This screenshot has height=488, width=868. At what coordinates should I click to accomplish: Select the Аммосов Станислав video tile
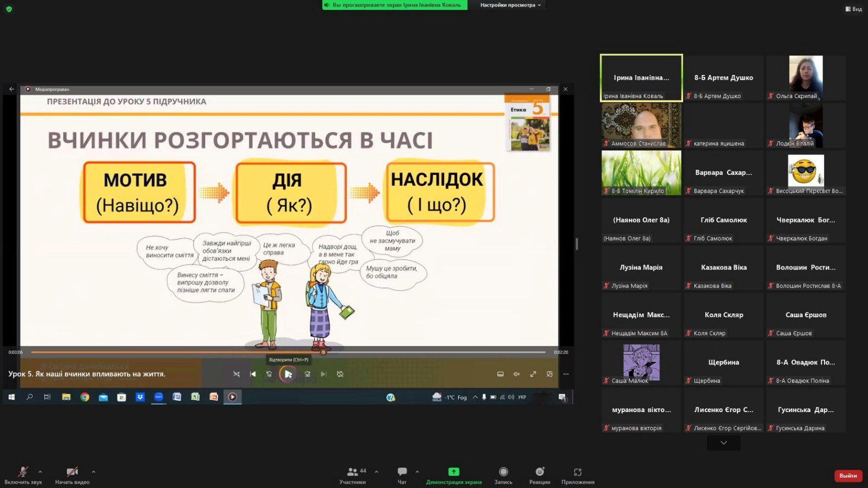coord(641,125)
